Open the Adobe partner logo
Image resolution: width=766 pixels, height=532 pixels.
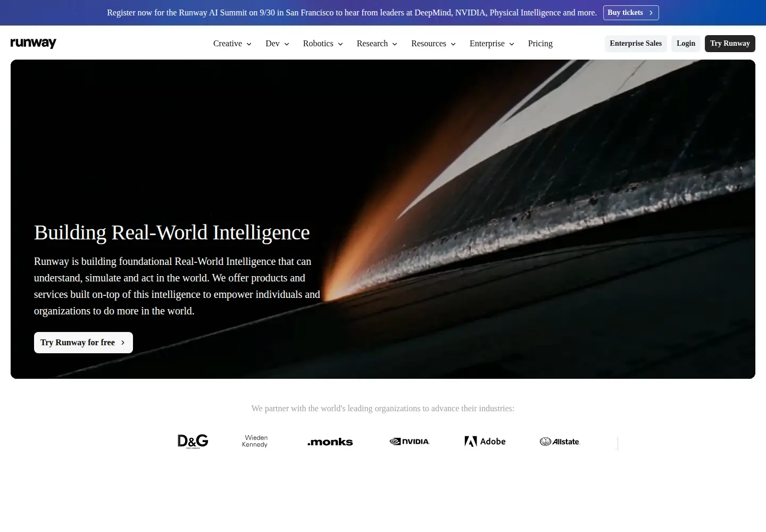485,442
